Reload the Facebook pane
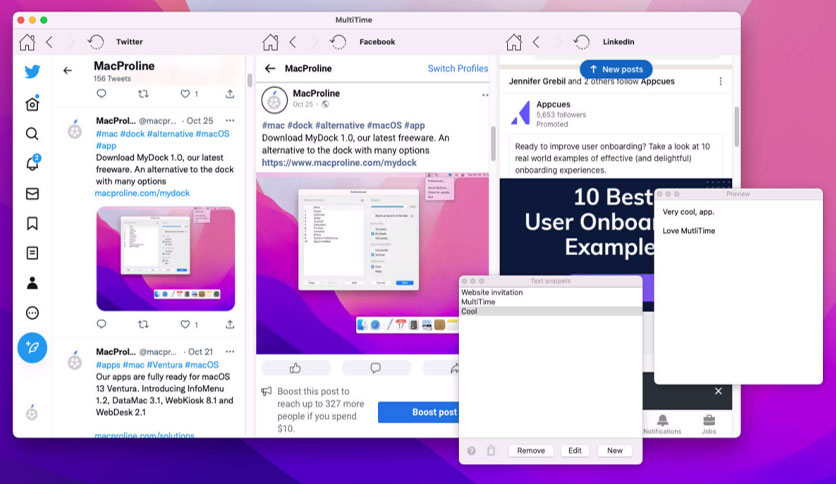The image size is (836, 484). tap(338, 42)
